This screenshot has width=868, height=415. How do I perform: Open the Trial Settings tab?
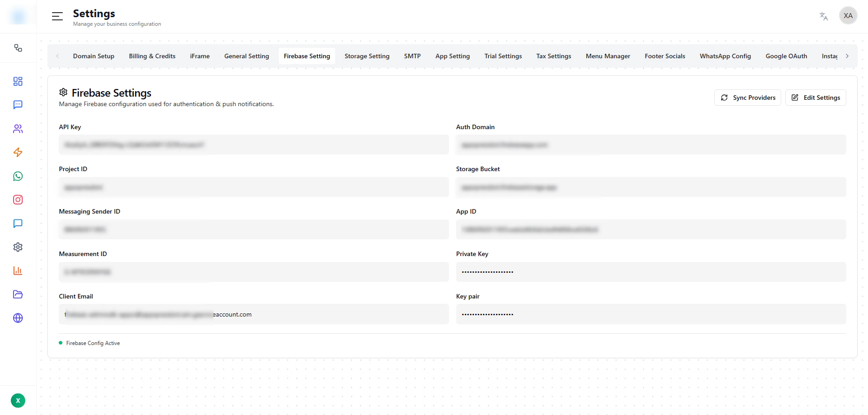(503, 56)
